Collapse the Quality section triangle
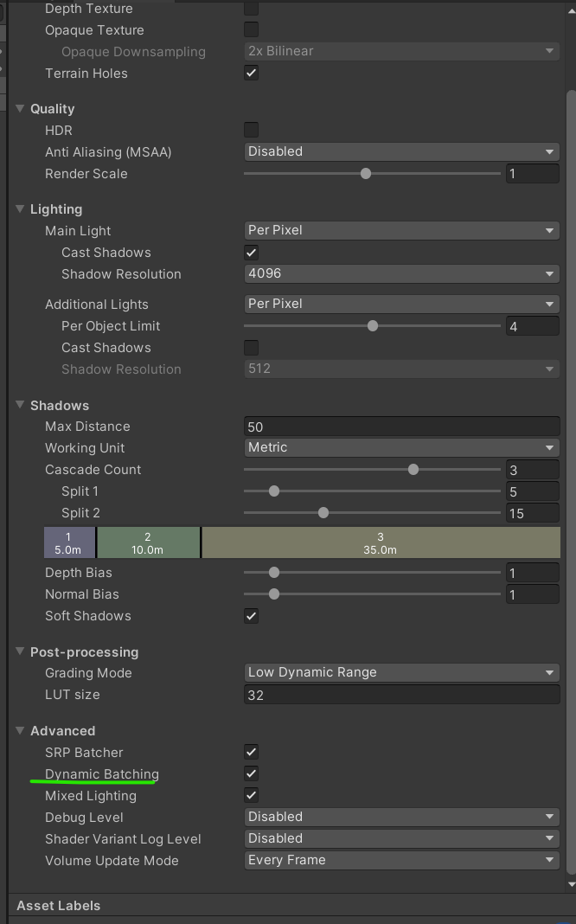 (20, 109)
